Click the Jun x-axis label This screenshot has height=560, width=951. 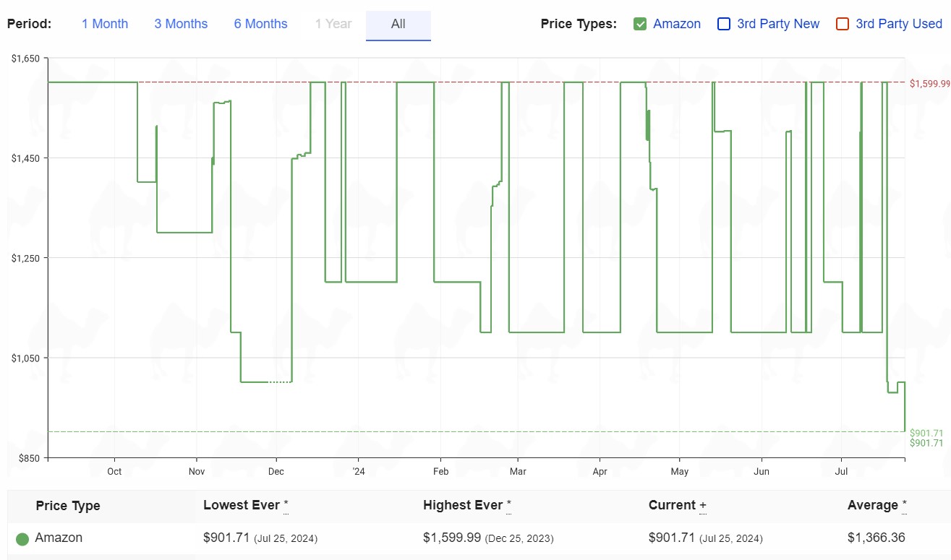pos(762,472)
